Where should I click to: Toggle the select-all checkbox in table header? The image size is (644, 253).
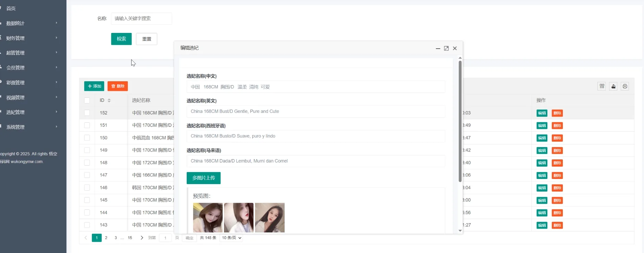(87, 100)
